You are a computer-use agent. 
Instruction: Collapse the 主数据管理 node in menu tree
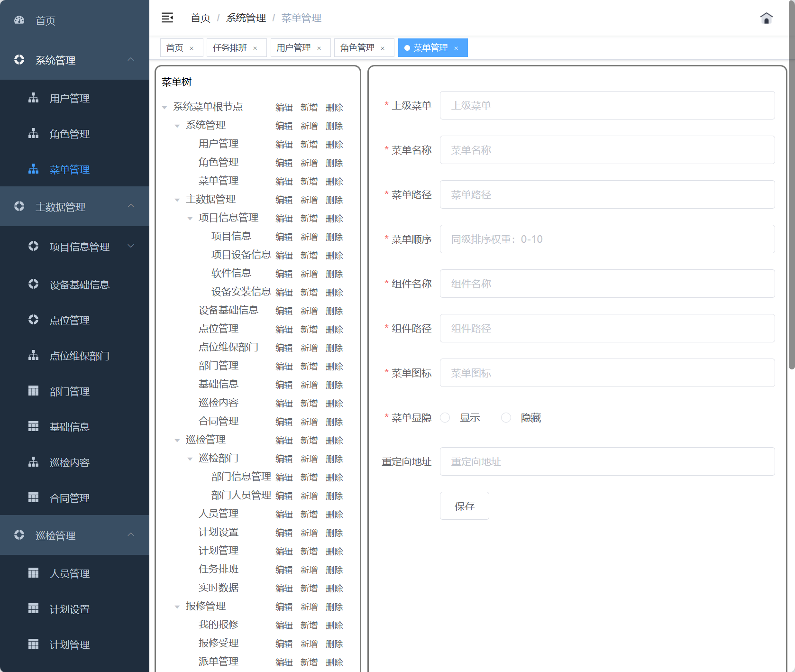tap(177, 200)
